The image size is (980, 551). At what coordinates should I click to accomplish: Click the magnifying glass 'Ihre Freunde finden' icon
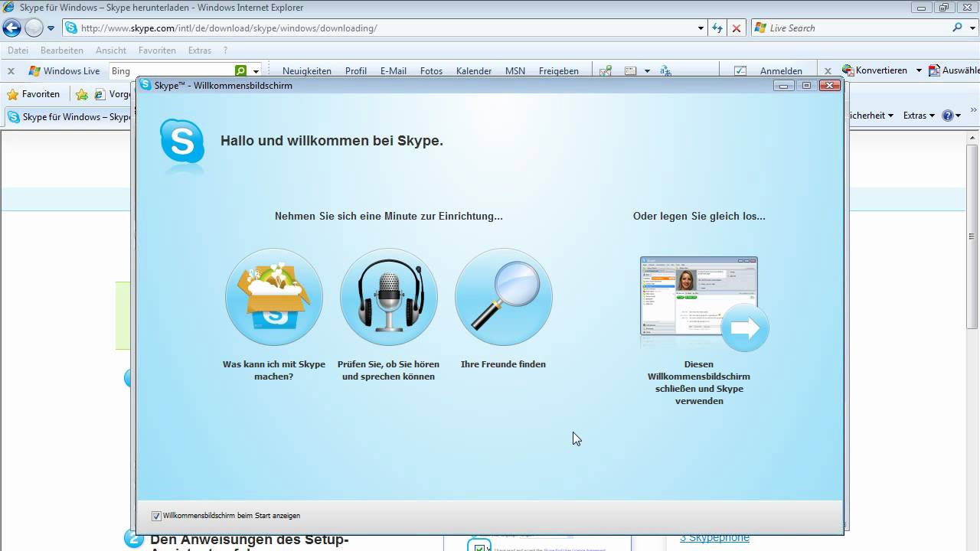tap(504, 297)
